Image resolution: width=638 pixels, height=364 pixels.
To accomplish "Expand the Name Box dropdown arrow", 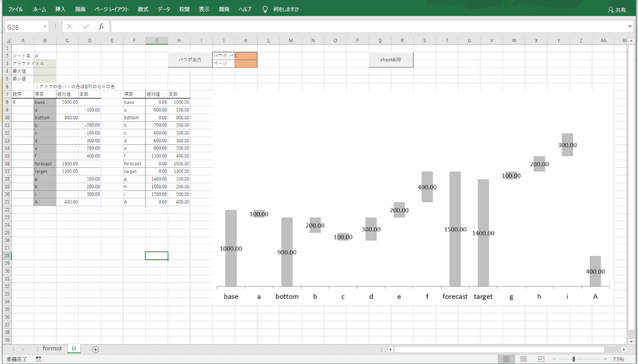I will 45,27.
